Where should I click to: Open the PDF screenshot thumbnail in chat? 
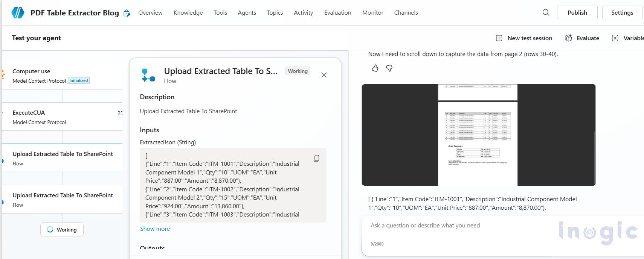479,135
